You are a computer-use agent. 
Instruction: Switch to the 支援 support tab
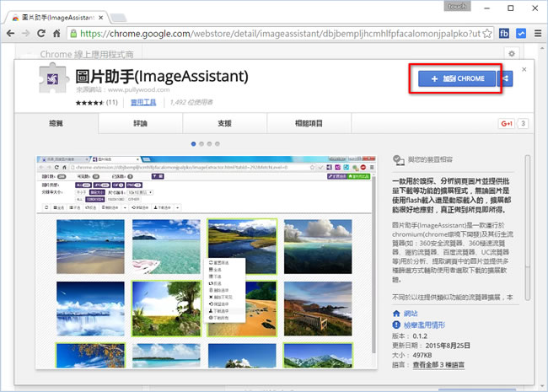coord(225,123)
